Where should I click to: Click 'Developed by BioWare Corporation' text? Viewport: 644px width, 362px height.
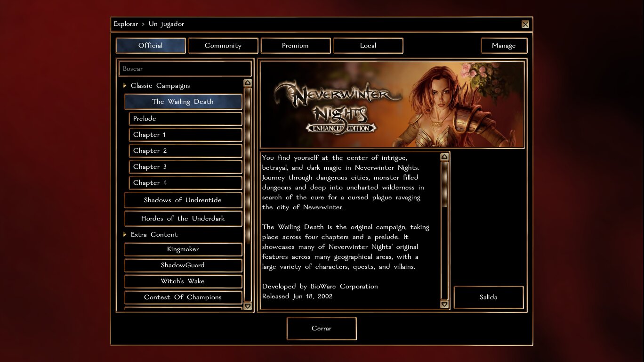320,287
